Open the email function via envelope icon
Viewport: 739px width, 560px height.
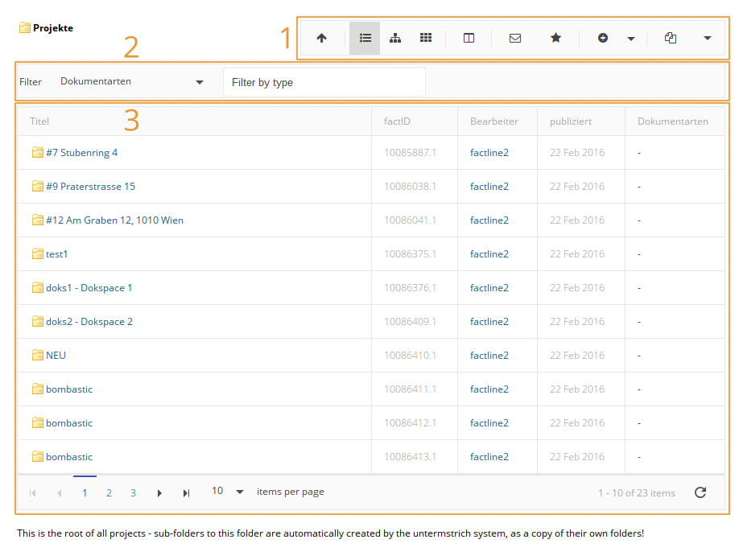(x=514, y=38)
